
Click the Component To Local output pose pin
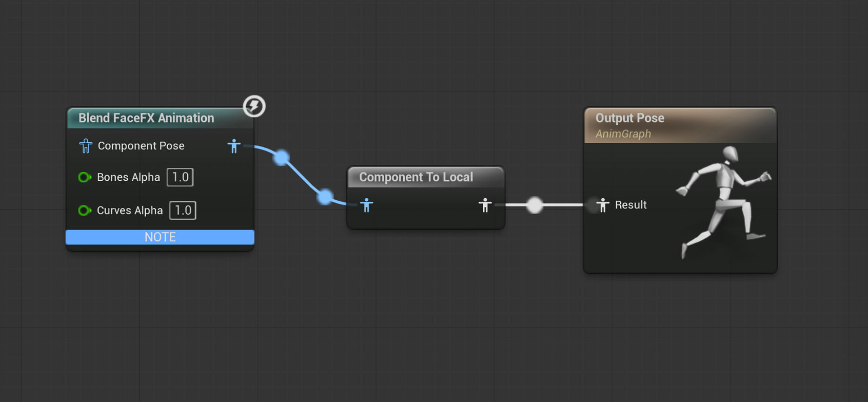pyautogui.click(x=485, y=205)
